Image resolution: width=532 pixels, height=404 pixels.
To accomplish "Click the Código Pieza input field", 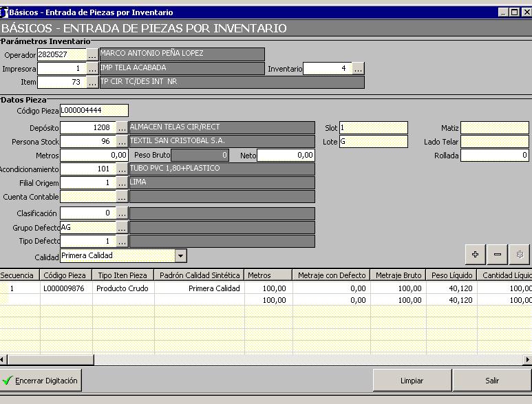I will 94,111.
